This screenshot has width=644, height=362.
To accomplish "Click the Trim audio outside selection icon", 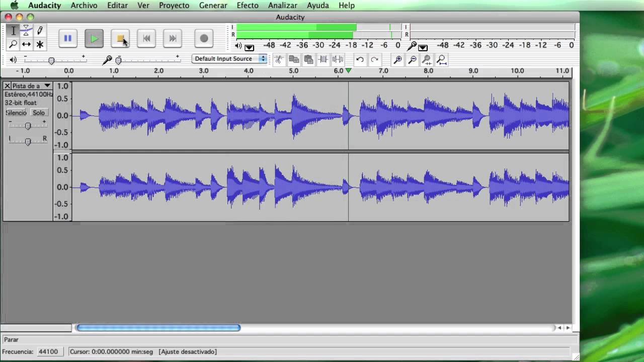I will click(x=323, y=60).
